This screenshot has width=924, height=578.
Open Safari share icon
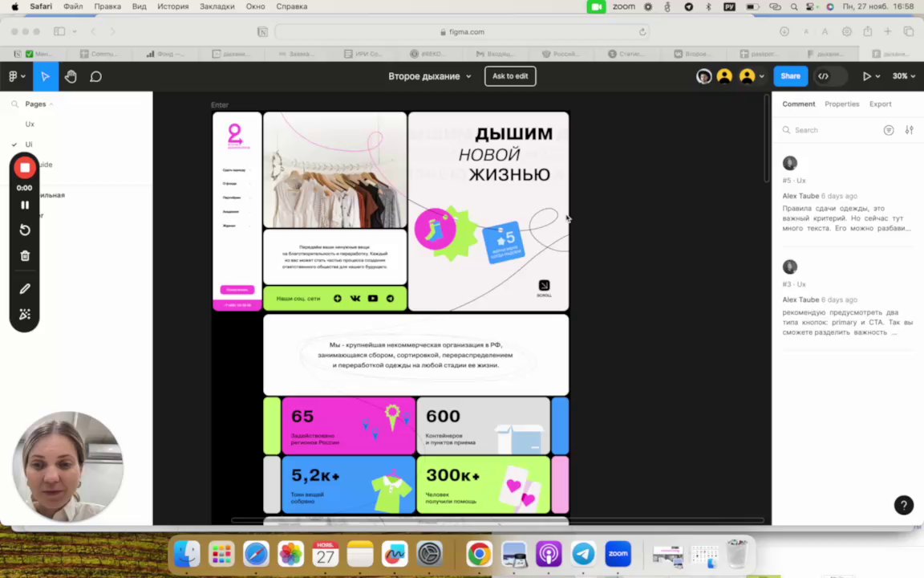867,32
